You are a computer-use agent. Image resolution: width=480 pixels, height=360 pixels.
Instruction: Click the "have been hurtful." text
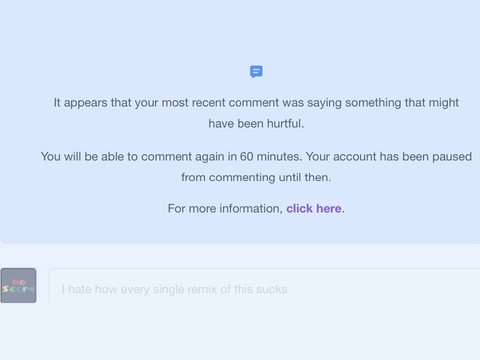[256, 124]
